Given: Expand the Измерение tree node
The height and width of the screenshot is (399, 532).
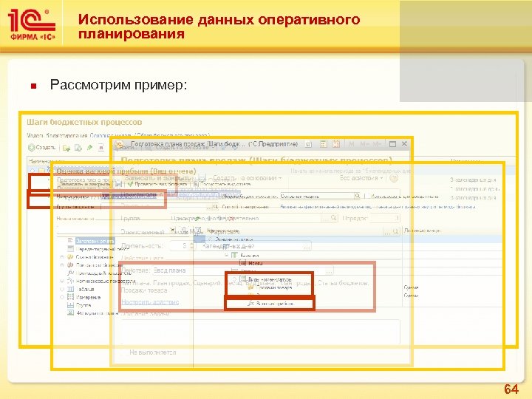Looking at the screenshot, I should (62, 297).
